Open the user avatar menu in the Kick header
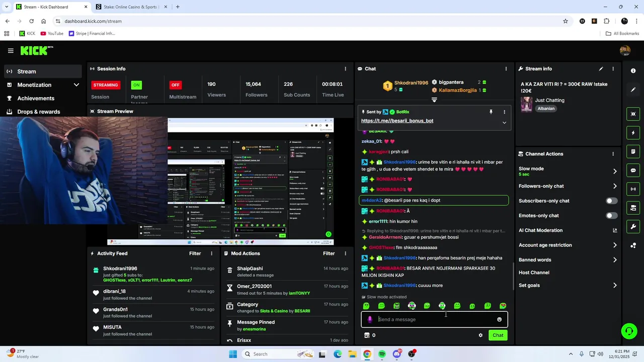 click(625, 51)
